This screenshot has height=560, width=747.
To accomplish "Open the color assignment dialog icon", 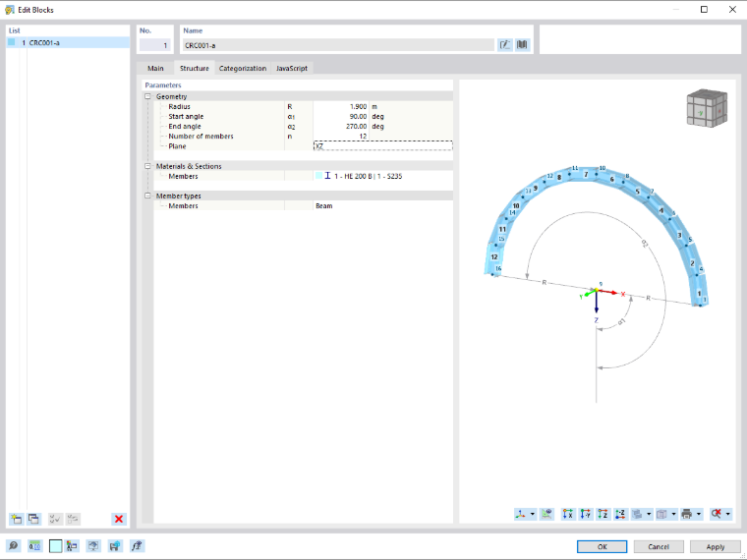I will [73, 546].
